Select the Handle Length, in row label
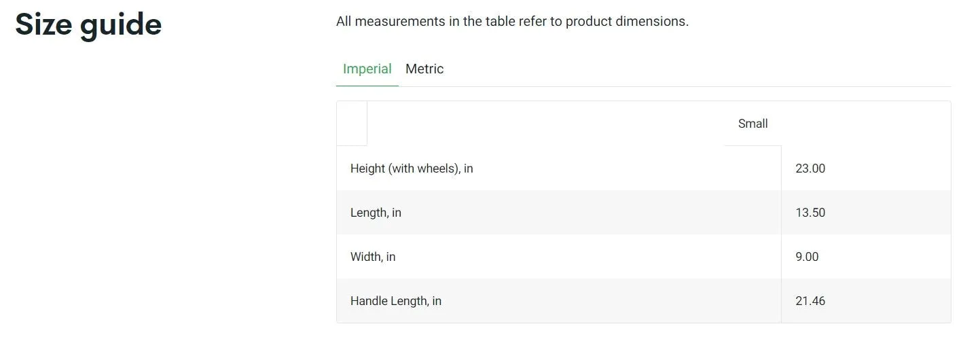 [x=396, y=301]
